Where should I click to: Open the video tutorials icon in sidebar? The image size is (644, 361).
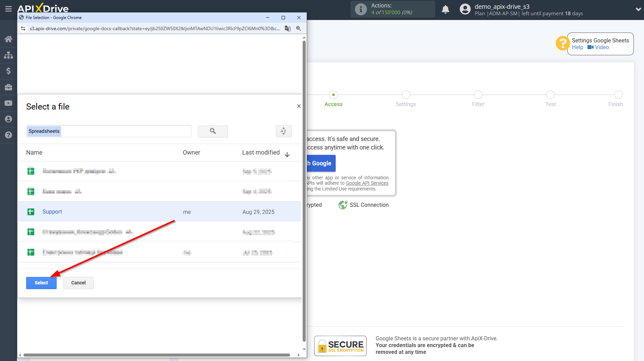coord(8,103)
